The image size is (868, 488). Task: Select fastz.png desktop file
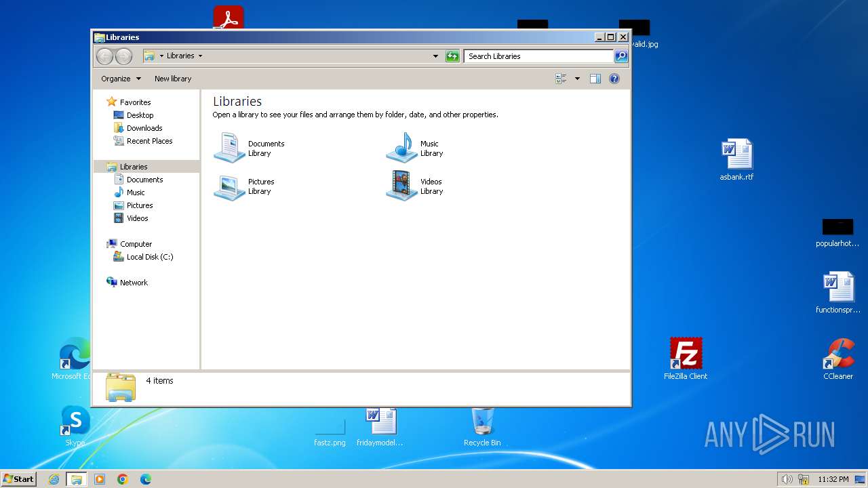point(330,432)
